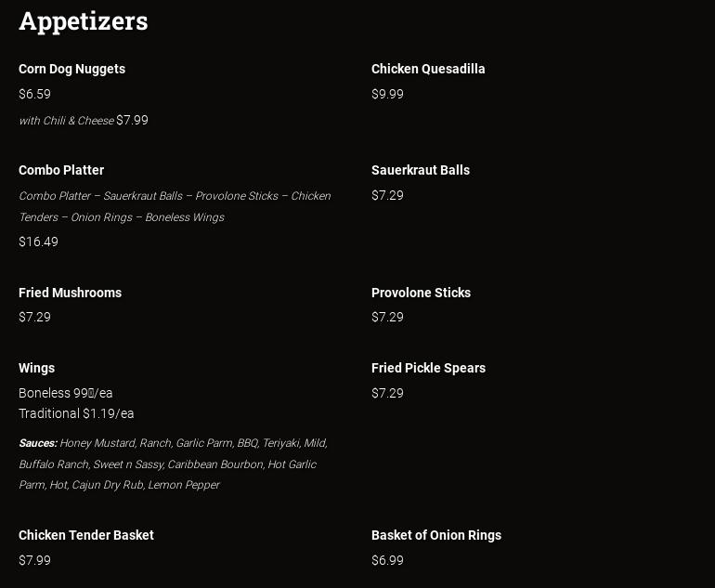Click the $16.49 Combo Platter price
The image size is (715, 588).
(38, 242)
